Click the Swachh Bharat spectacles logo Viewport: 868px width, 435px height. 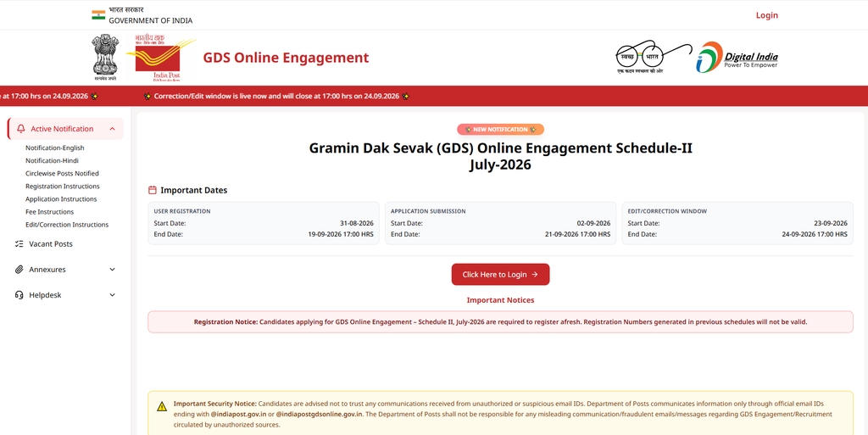pyautogui.click(x=654, y=57)
